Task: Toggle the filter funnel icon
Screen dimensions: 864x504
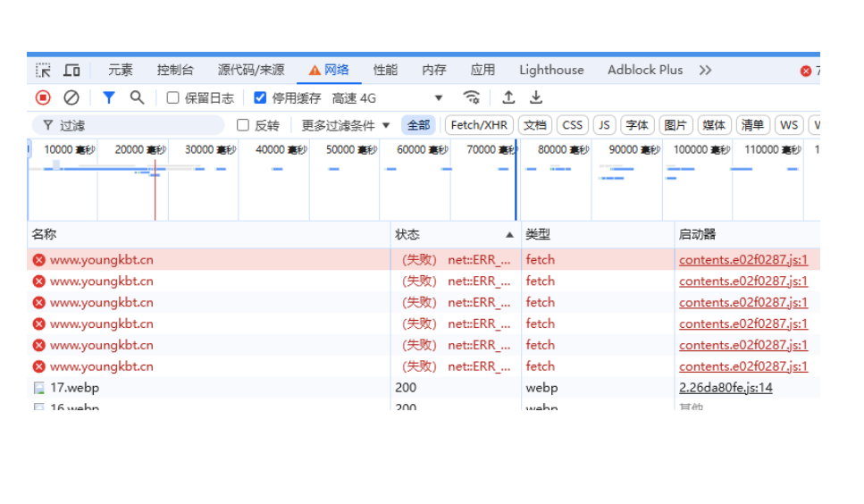Action: point(108,98)
